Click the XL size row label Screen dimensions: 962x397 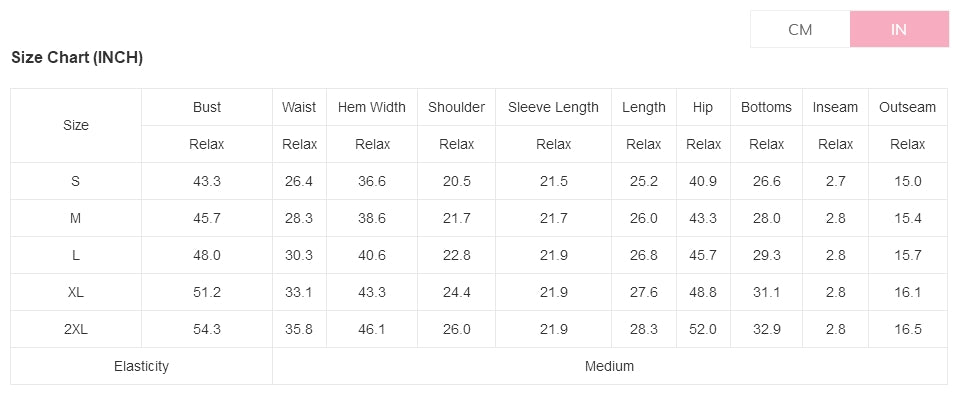[x=75, y=293]
